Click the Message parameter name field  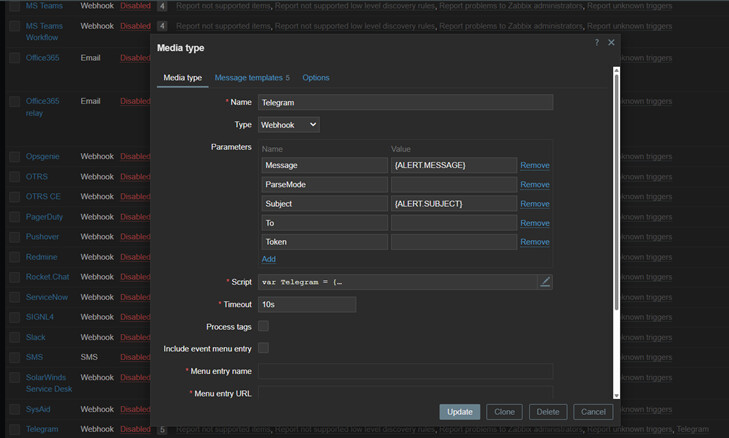point(325,165)
